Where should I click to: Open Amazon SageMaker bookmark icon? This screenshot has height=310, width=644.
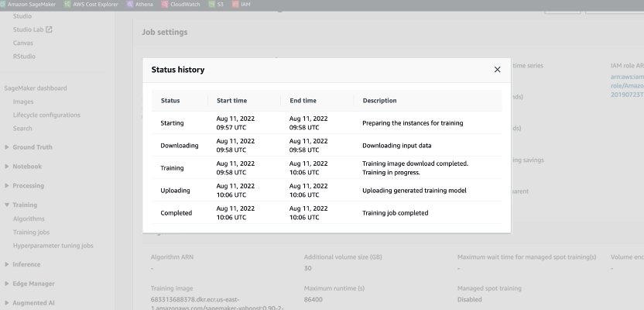[x=2, y=4]
